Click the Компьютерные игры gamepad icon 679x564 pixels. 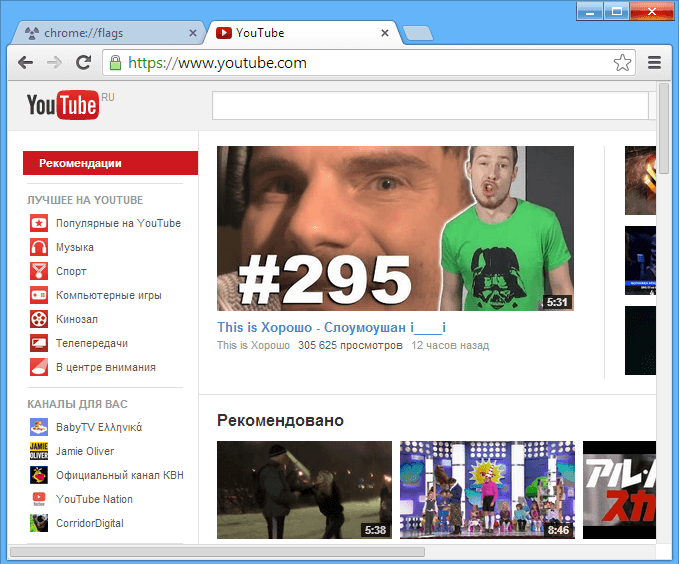(x=39, y=295)
